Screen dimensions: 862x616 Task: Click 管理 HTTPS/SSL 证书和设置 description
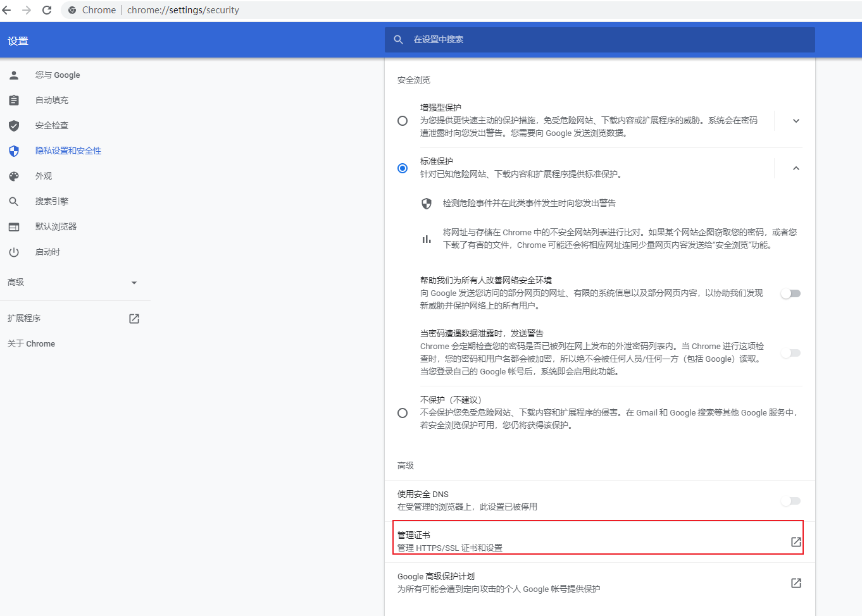[450, 548]
